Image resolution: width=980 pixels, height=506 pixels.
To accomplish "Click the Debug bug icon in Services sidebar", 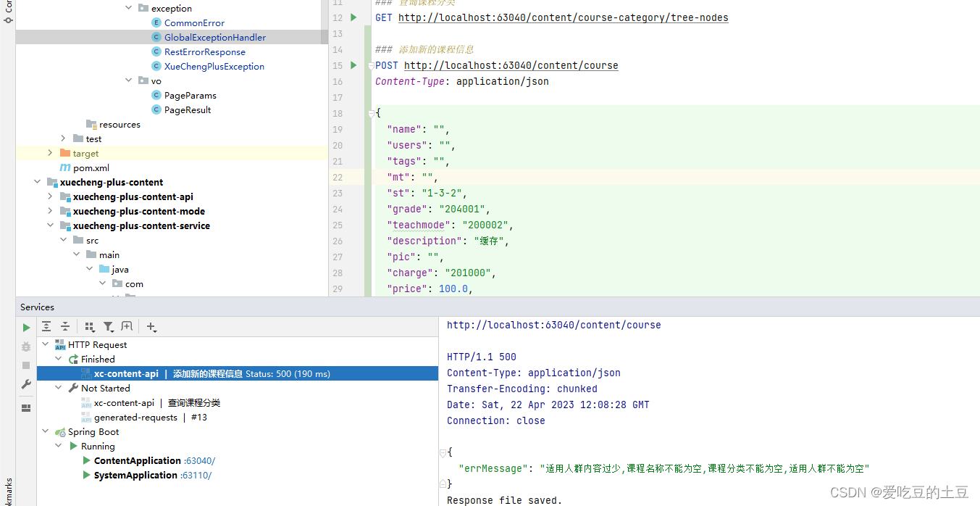I will (x=27, y=347).
